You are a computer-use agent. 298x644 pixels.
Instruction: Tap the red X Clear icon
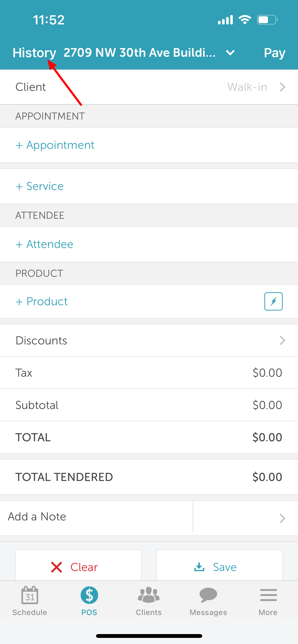tap(57, 567)
